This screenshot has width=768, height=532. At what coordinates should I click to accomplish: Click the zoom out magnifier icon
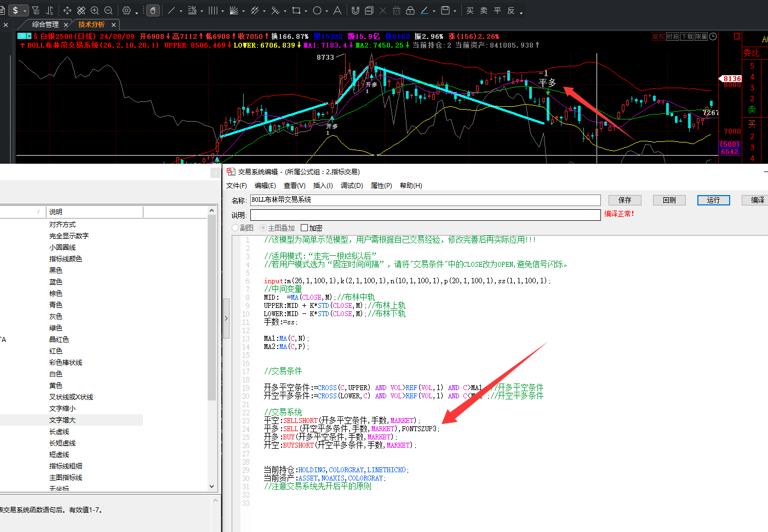tap(108, 10)
